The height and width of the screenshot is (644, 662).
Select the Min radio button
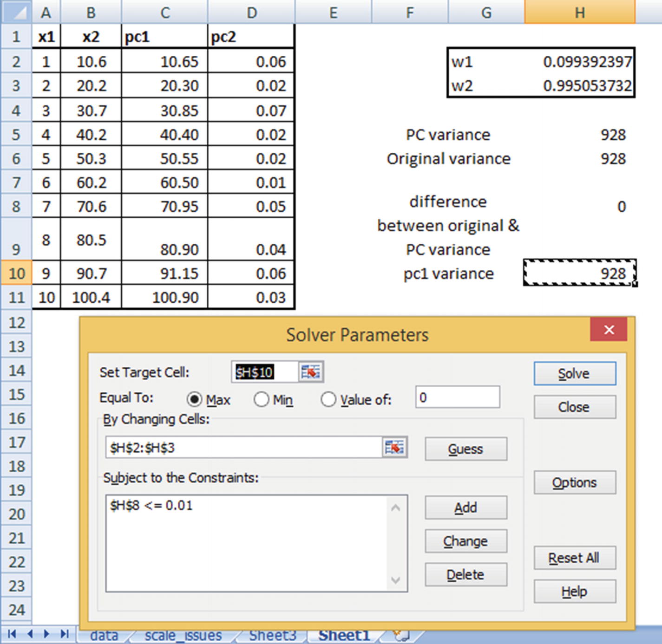[x=262, y=399]
